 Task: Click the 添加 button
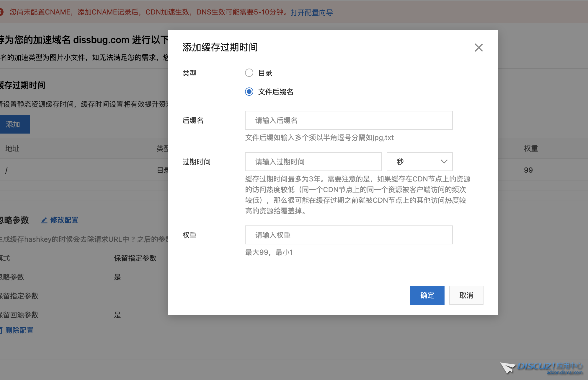[13, 124]
